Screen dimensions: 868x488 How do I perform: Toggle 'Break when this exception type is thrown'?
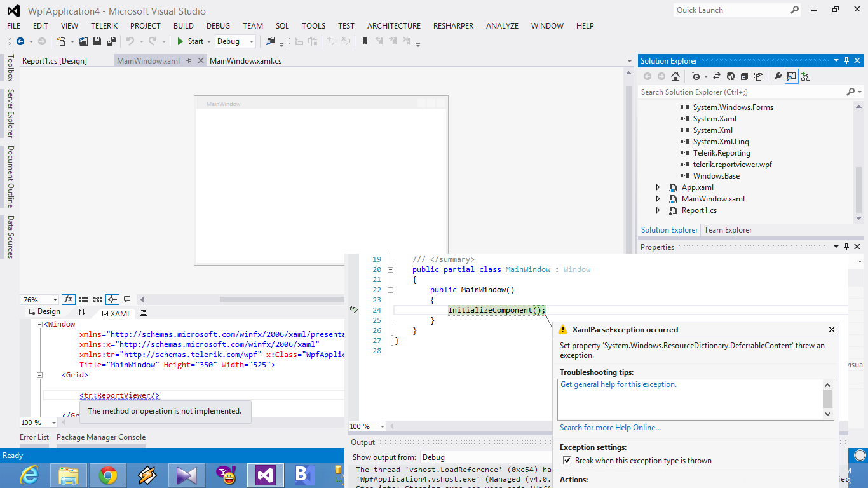click(x=567, y=461)
